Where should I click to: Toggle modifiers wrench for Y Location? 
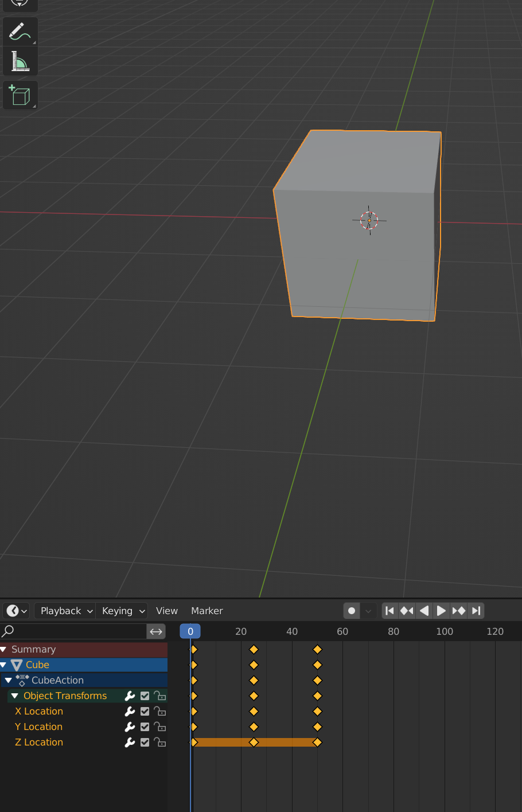pos(130,727)
